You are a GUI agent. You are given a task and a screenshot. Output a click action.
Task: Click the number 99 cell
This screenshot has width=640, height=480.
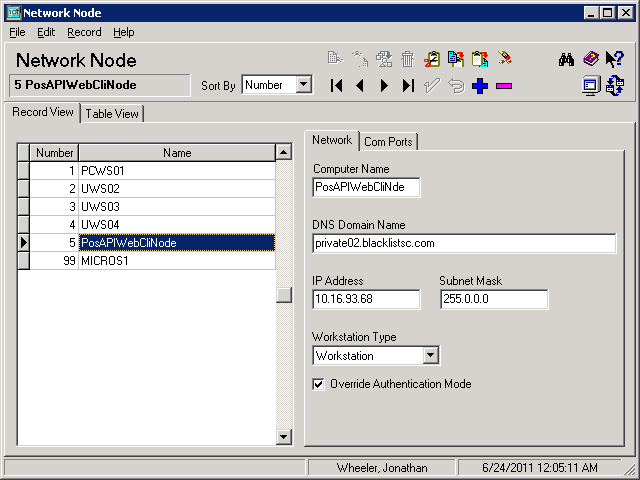[x=54, y=260]
